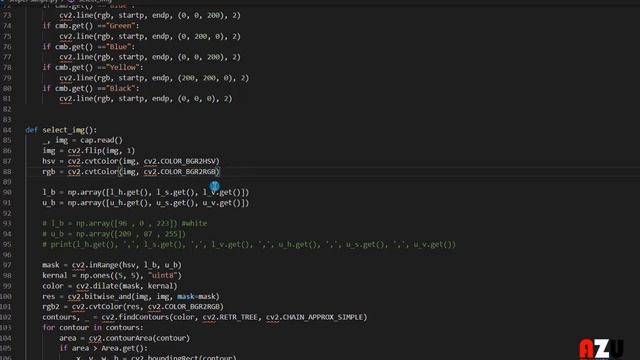Click the "Green" string in the cmb.get() condition
The image size is (640, 360).
(x=120, y=26)
